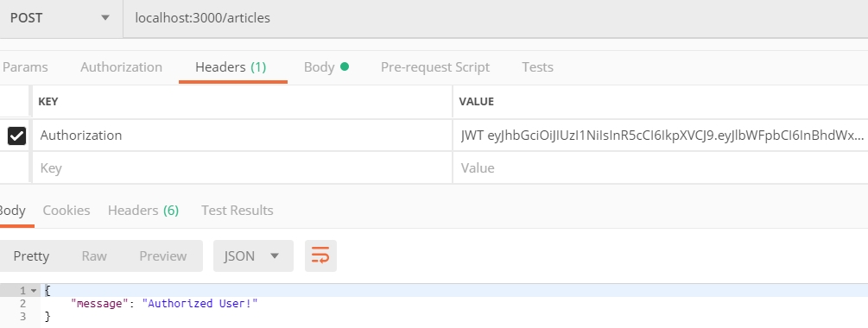The width and height of the screenshot is (868, 328).
Task: Switch to the Tests tab
Action: pos(537,67)
